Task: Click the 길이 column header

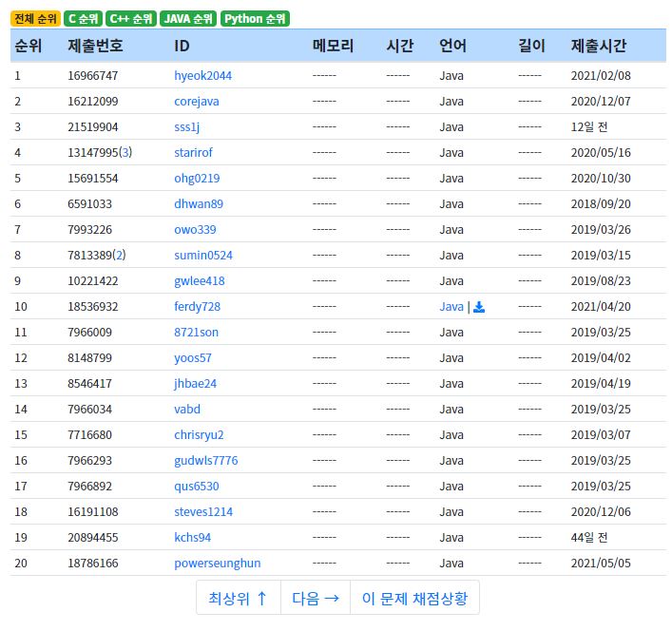Action: tap(531, 46)
